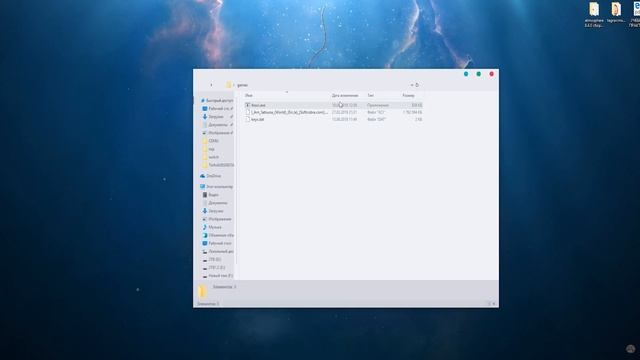This screenshot has height=360, width=640.
Task: Open Документы under This PC
Action: coord(215,203)
